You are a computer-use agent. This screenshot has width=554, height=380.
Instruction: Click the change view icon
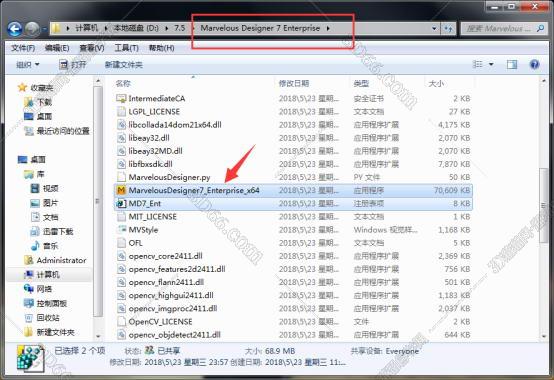[478, 64]
